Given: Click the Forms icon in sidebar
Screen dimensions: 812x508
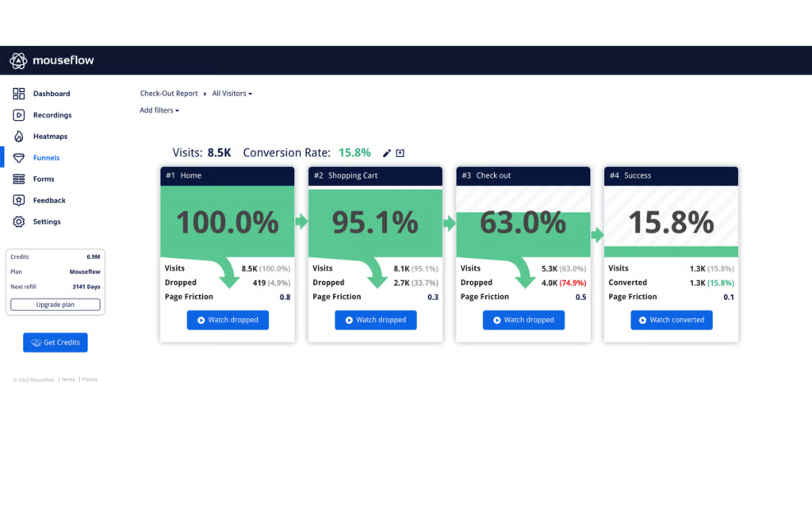Looking at the screenshot, I should pyautogui.click(x=19, y=179).
